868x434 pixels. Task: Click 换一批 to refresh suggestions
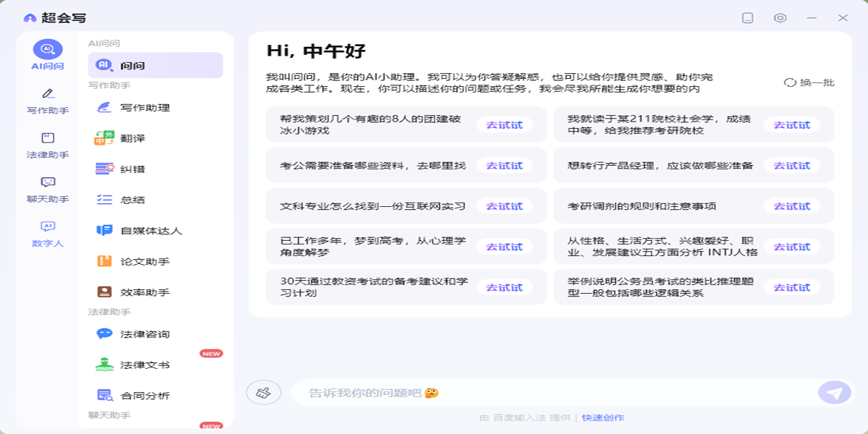coord(809,82)
